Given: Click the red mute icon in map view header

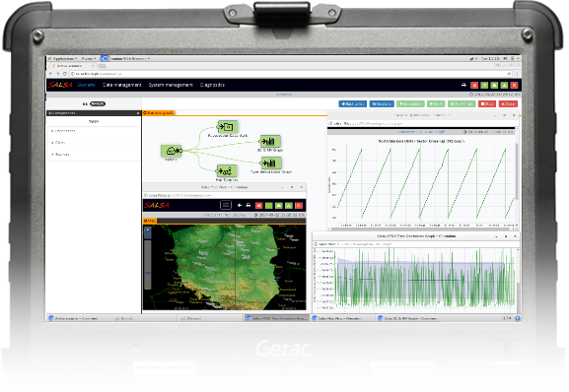Looking at the screenshot, I should click(258, 206).
